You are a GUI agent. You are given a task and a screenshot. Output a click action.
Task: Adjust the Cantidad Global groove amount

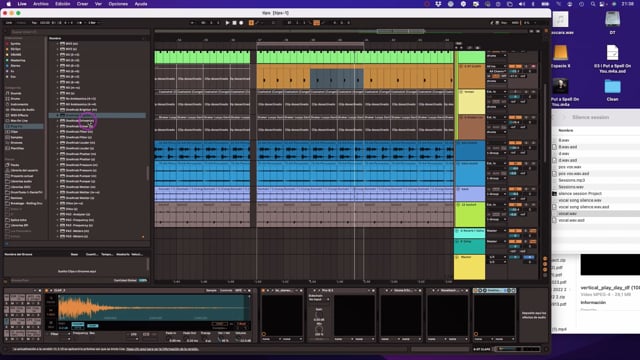point(143,280)
